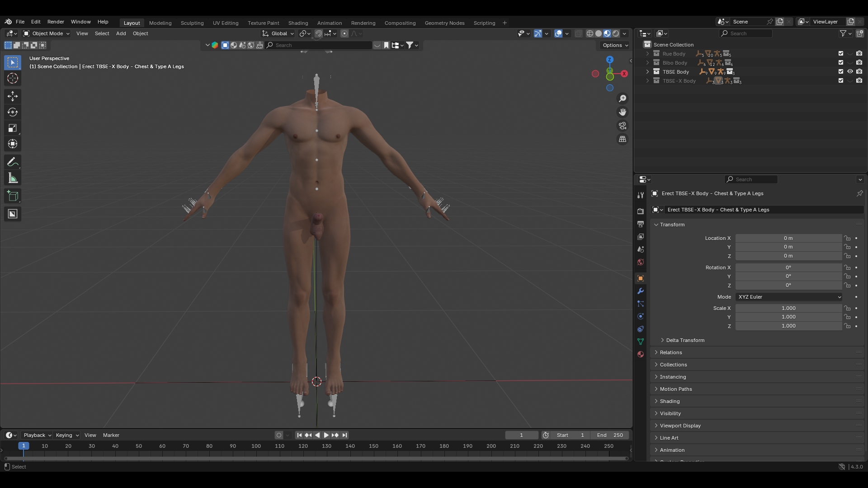The height and width of the screenshot is (488, 868).
Task: Select the Scale tool
Action: 13,128
